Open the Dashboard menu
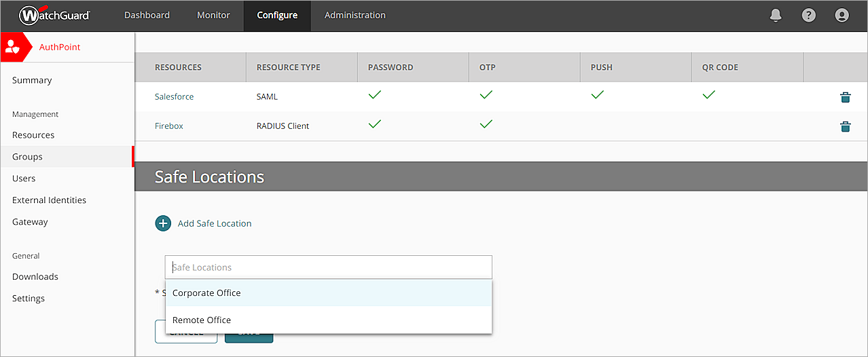The height and width of the screenshot is (357, 868). pyautogui.click(x=147, y=15)
